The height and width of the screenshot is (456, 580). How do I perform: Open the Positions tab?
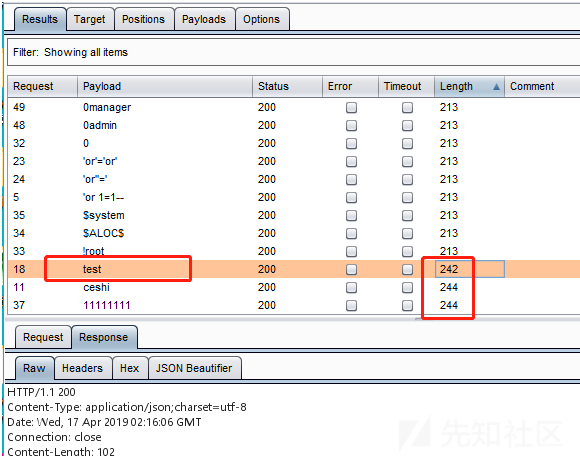(x=144, y=19)
